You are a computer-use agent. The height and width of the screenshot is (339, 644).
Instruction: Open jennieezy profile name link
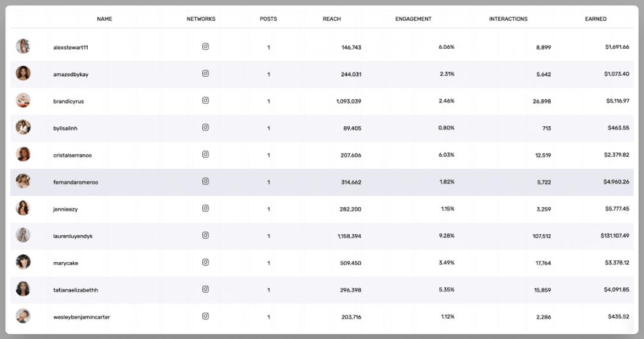65,209
